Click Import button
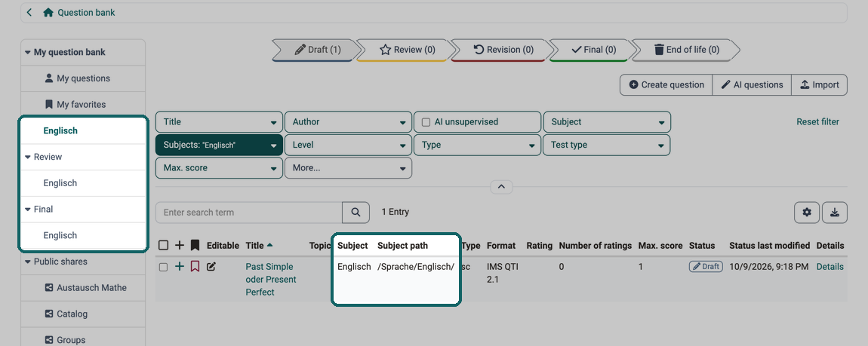The width and height of the screenshot is (868, 346). [819, 85]
